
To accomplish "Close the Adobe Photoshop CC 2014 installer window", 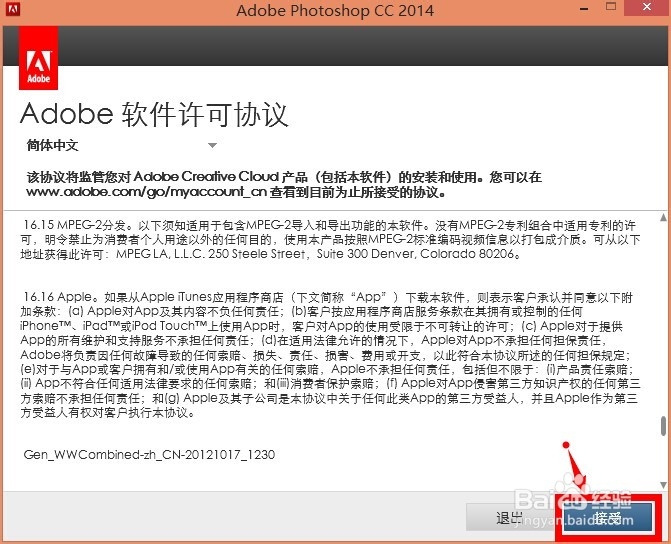I will point(647,7).
